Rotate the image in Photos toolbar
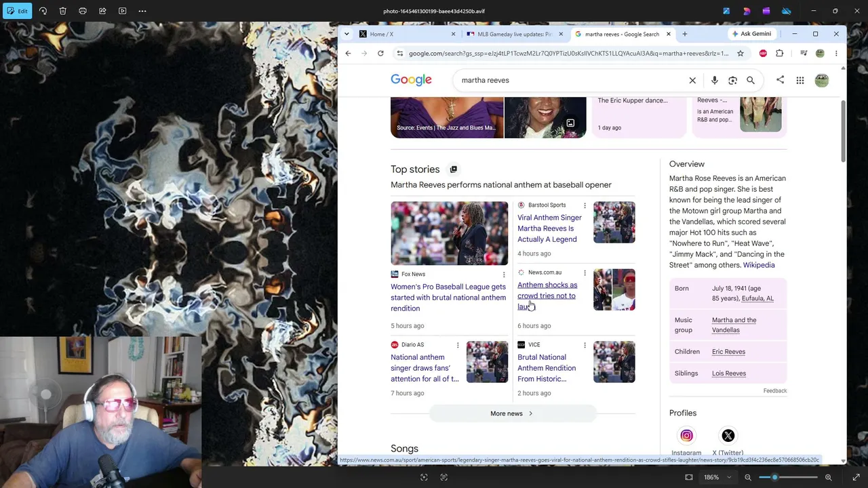The image size is (868, 488). pyautogui.click(x=43, y=11)
